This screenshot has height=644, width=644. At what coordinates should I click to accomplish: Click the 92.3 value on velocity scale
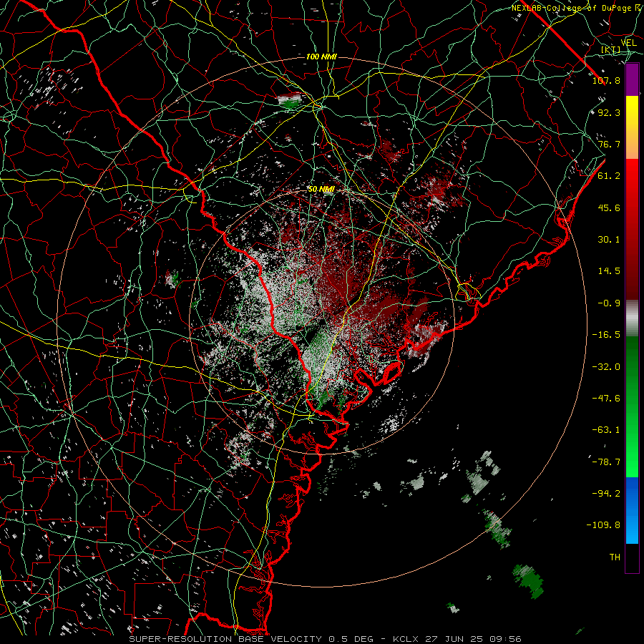tap(609, 112)
